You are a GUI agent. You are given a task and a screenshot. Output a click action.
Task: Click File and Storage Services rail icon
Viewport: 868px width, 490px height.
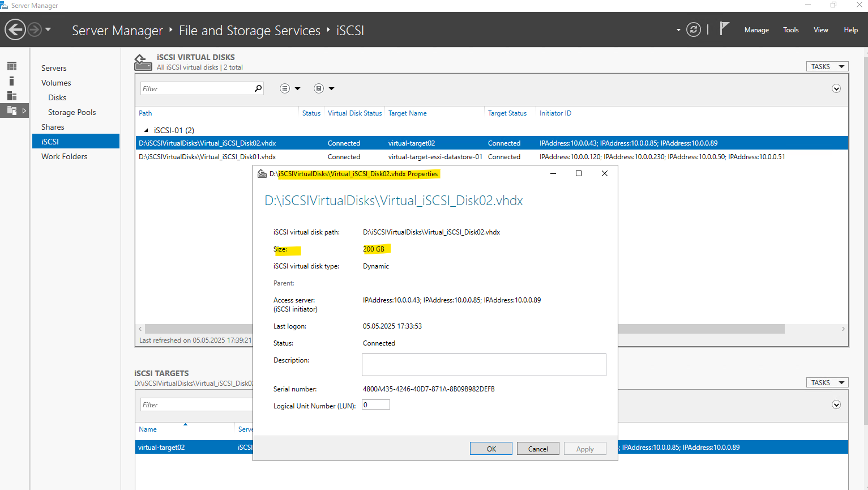pyautogui.click(x=12, y=110)
